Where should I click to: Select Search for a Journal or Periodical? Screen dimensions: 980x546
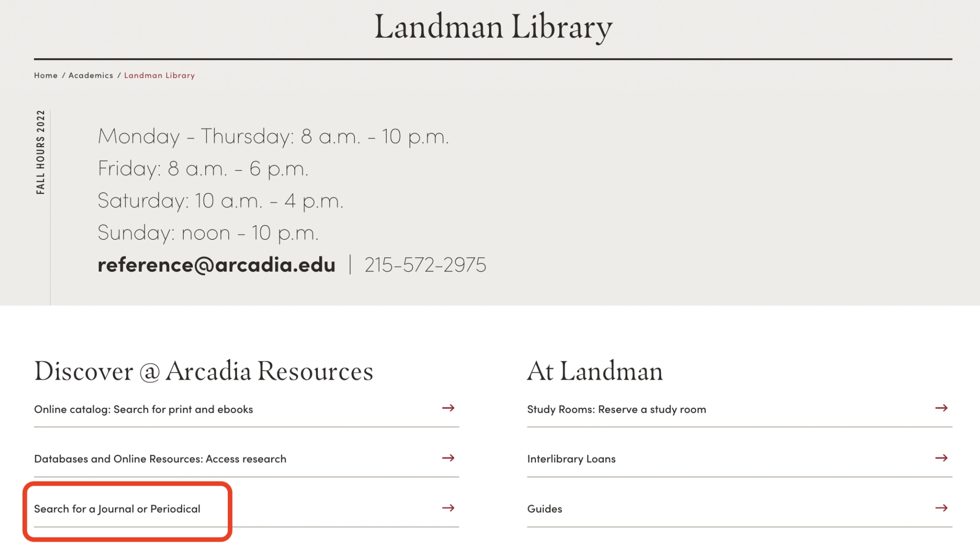click(117, 509)
